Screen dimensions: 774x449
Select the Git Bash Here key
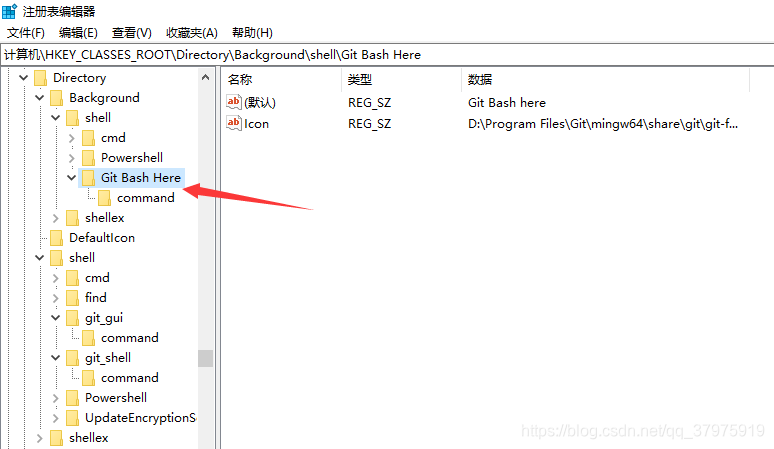(141, 178)
